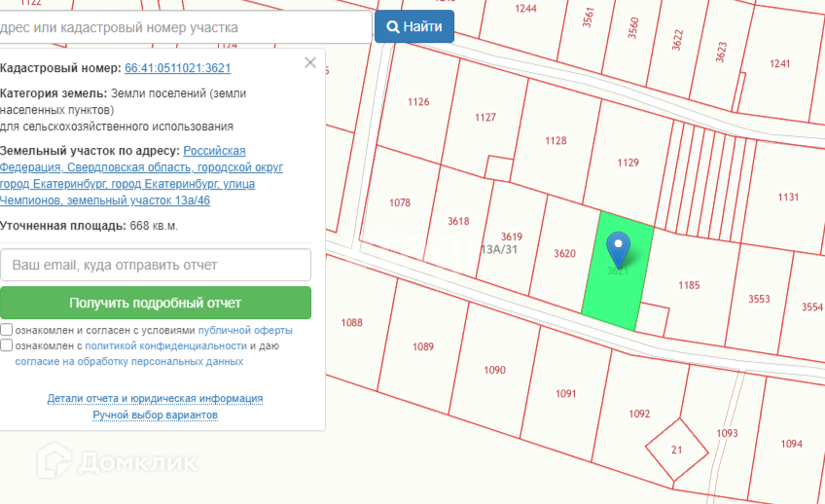This screenshot has height=504, width=825.
Task: Click the 668 кв.м. area value
Action: pos(154,226)
